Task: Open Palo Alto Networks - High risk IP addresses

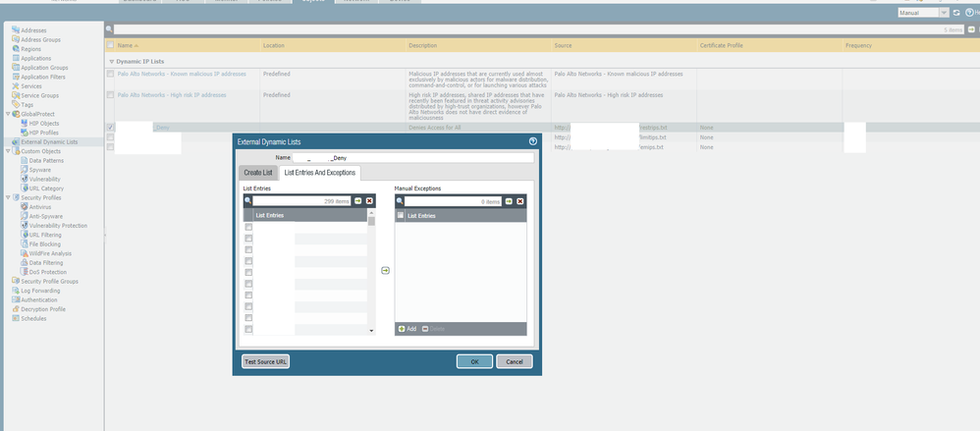Action: pyautogui.click(x=172, y=95)
